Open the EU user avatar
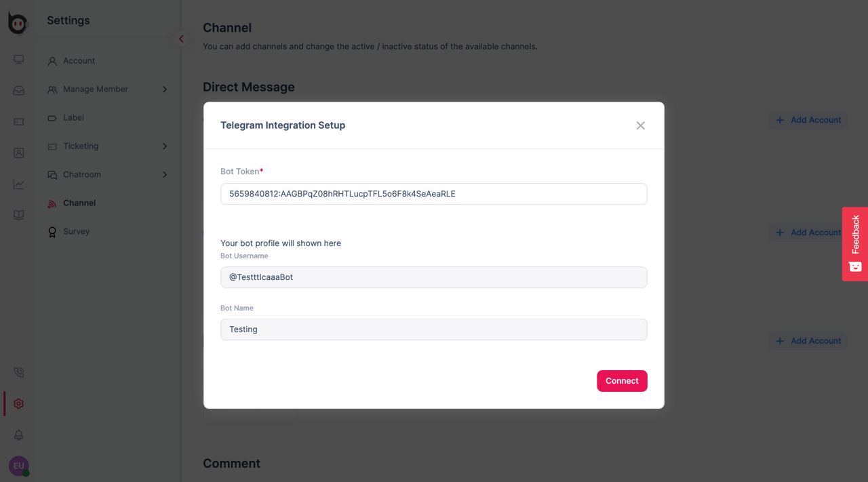 point(18,466)
